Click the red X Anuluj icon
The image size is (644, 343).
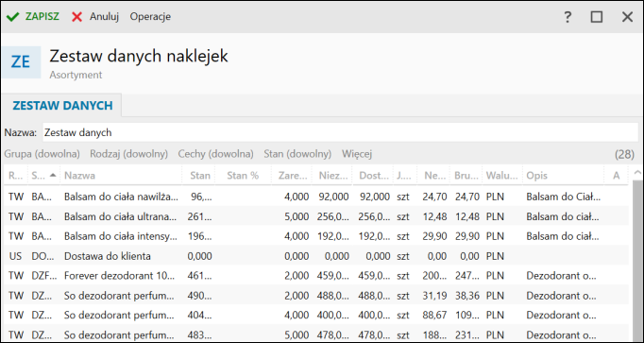(76, 17)
